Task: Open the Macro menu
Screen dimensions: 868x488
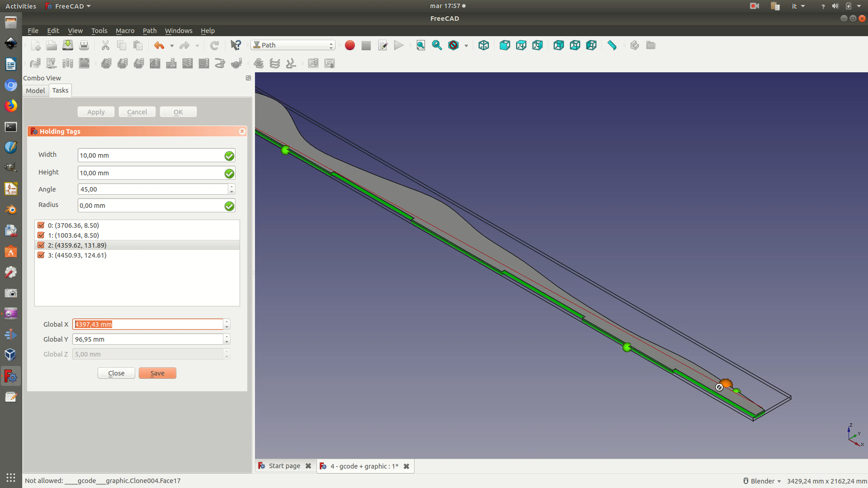Action: (x=125, y=31)
